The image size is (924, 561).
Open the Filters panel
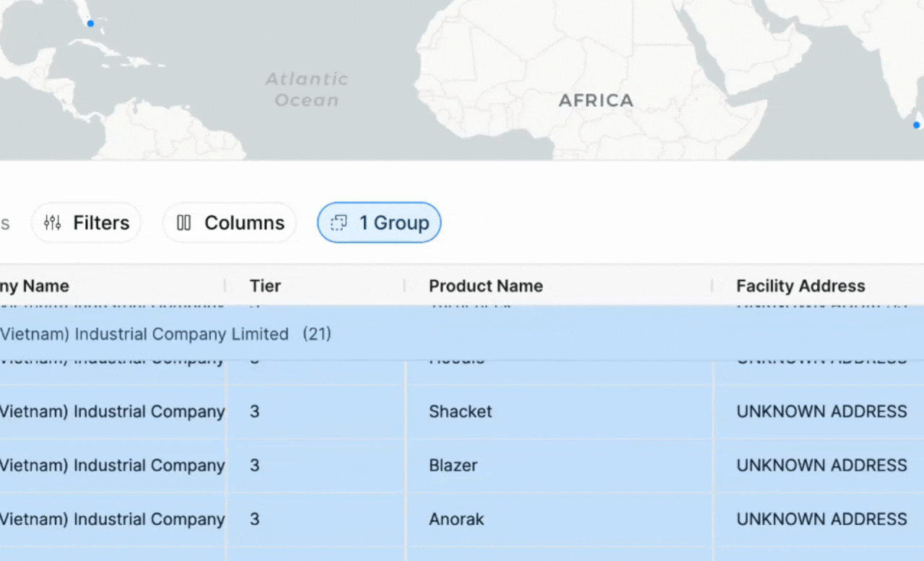pos(86,223)
